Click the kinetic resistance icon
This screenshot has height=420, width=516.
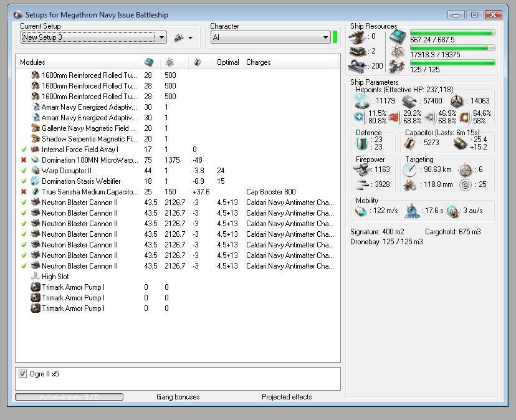click(x=430, y=117)
